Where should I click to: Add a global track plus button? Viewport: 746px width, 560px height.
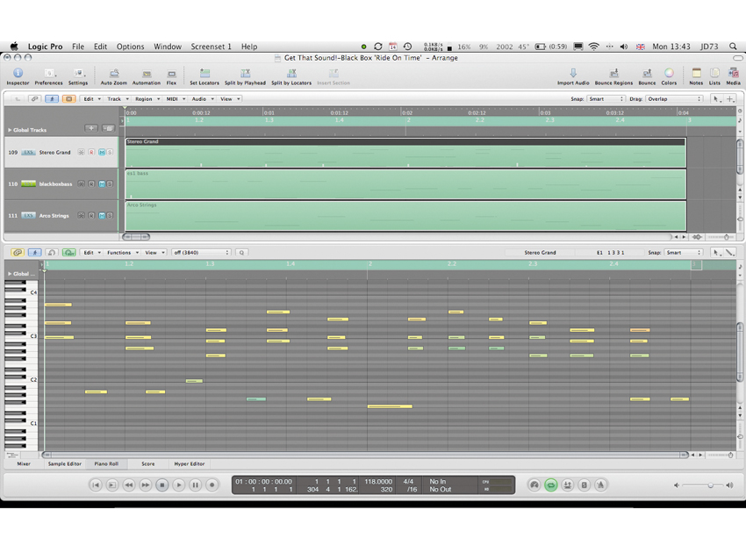91,128
